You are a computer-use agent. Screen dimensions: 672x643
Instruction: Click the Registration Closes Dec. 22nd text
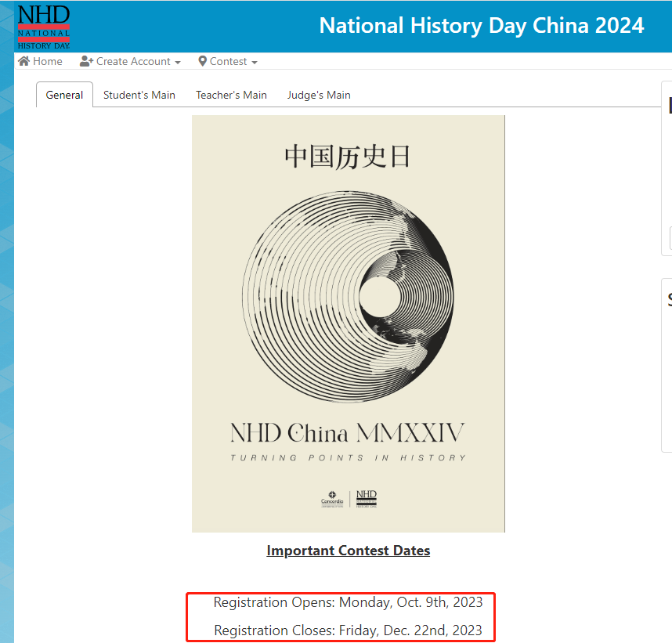(x=348, y=630)
